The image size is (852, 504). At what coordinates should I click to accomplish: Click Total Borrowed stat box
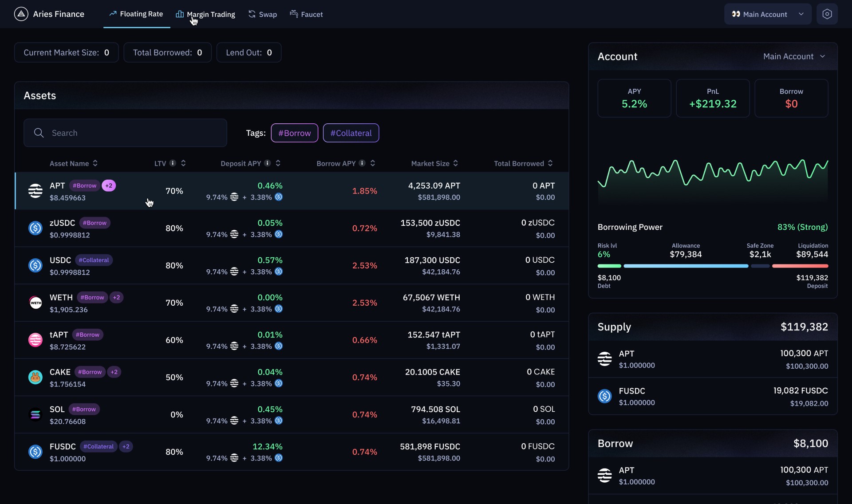(x=167, y=52)
